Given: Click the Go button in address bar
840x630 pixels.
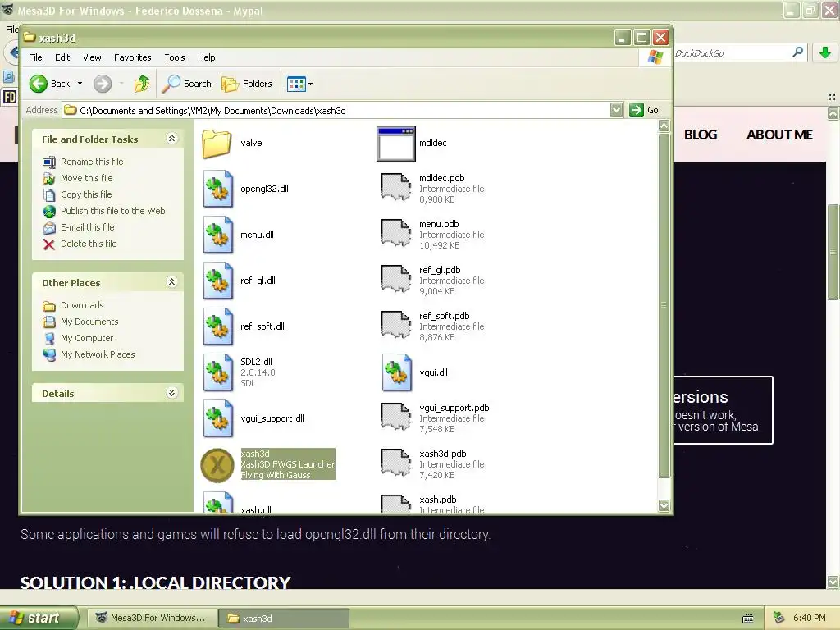Looking at the screenshot, I should pyautogui.click(x=644, y=110).
